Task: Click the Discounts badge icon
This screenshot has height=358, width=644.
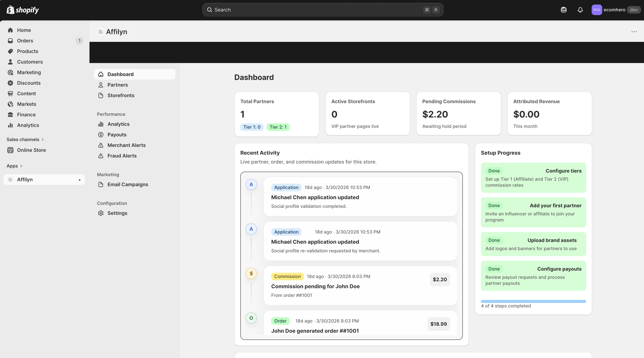Action: 10,83
